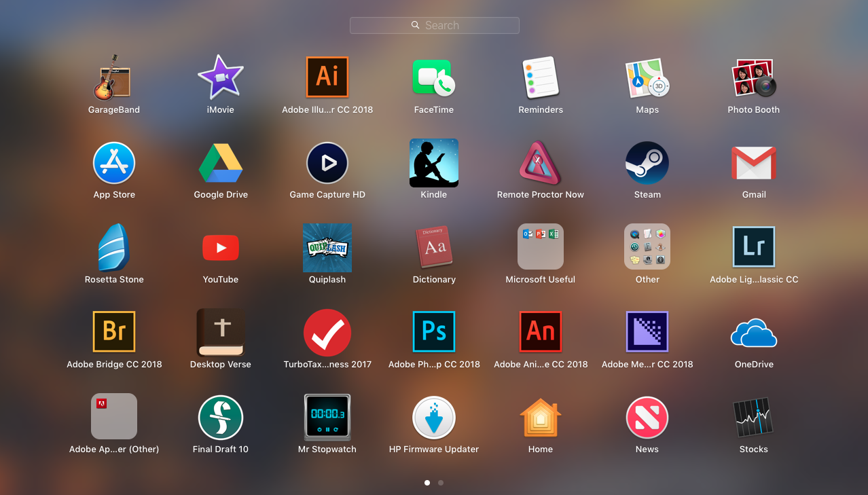This screenshot has width=868, height=495.
Task: Expand the Other apps folder
Action: click(x=647, y=247)
